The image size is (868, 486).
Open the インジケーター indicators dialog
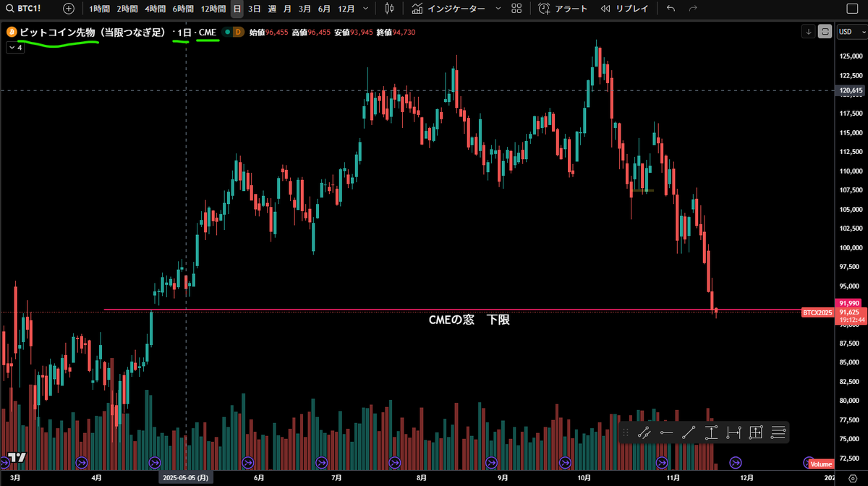448,9
